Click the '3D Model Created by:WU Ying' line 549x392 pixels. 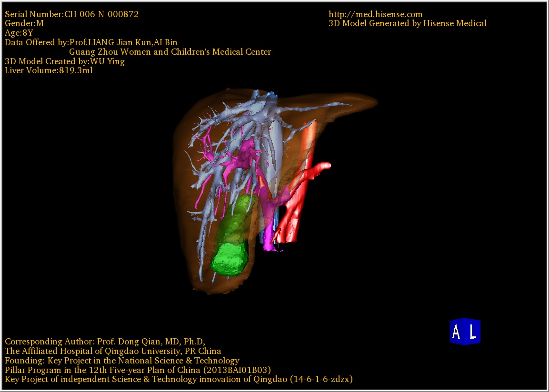tap(65, 61)
